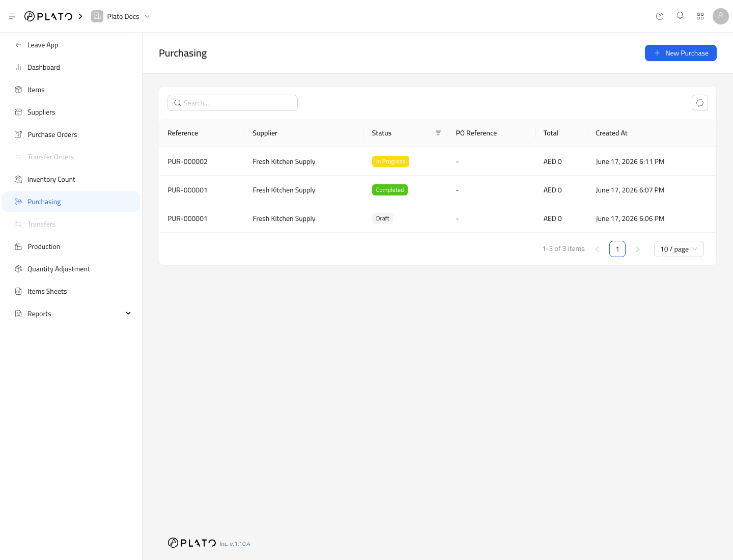Click the Draft status tag

[383, 218]
